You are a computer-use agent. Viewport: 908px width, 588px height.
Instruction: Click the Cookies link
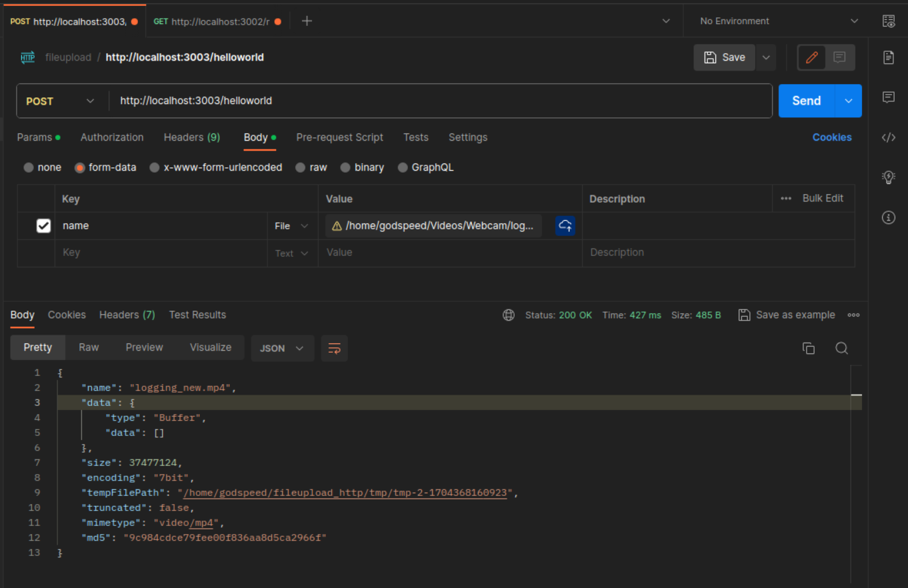coord(832,137)
